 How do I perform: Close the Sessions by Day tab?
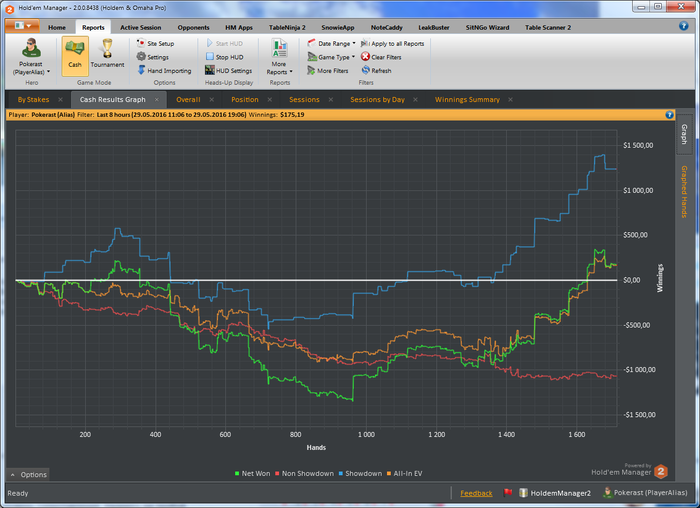tap(416, 100)
